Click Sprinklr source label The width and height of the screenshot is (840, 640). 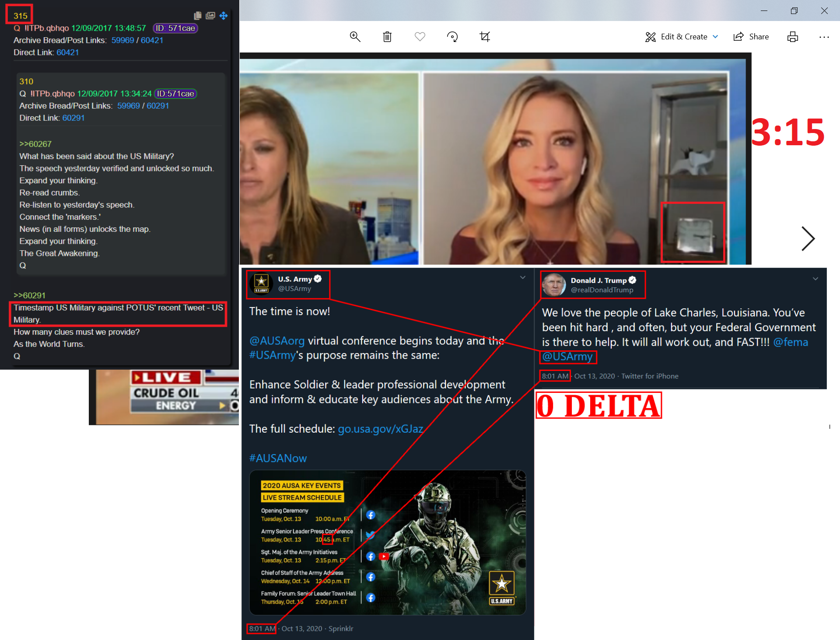pos(341,629)
